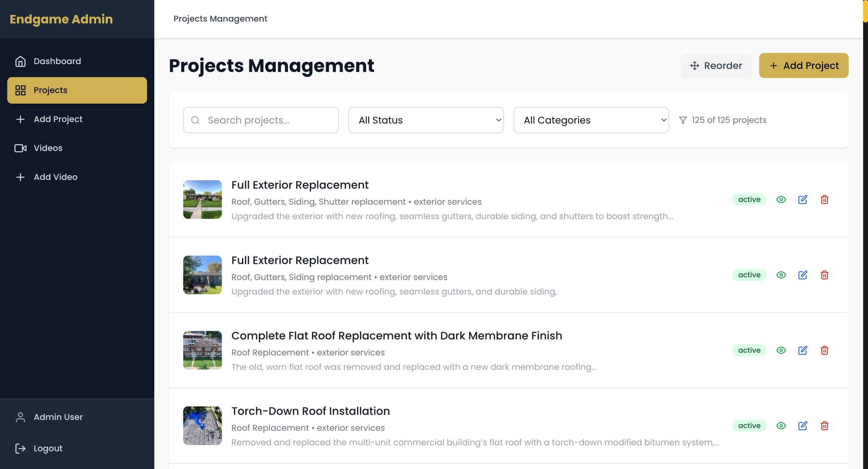This screenshot has height=469, width=868.
Task: Delete the Complete Flat Roof Replacement project
Action: (824, 350)
